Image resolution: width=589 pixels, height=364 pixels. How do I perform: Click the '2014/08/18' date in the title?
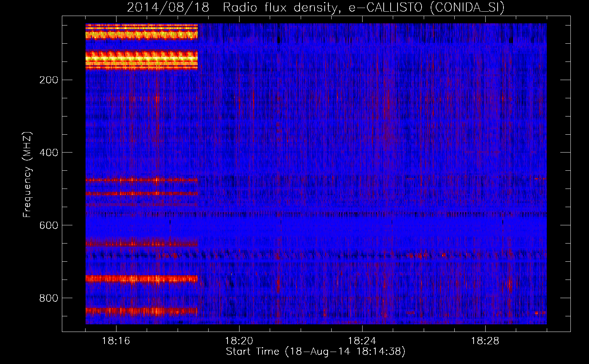coord(168,7)
